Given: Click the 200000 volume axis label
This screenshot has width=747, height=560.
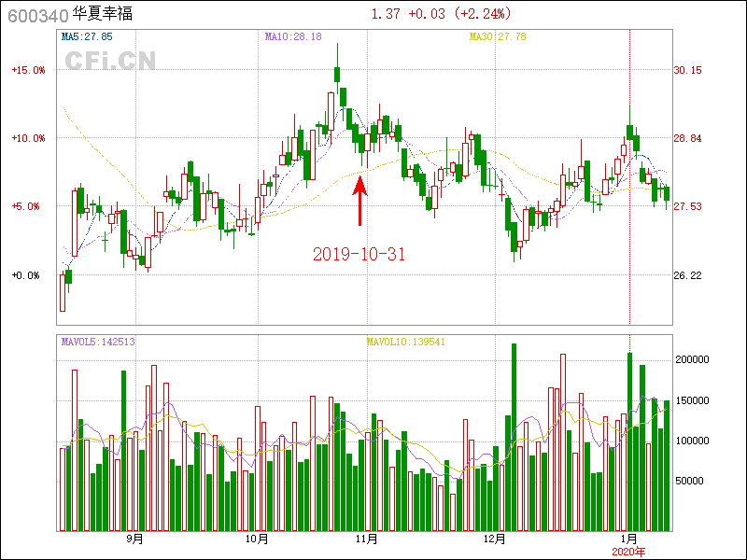Looking at the screenshot, I should point(692,359).
